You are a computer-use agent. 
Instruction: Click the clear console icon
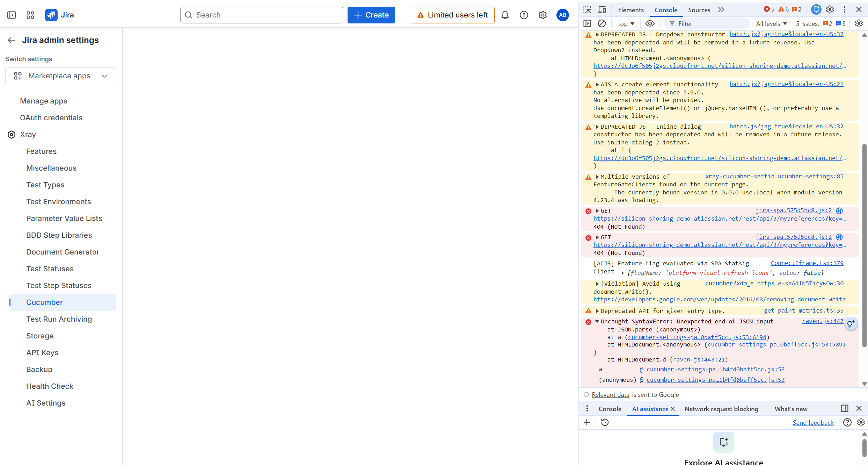(601, 23)
